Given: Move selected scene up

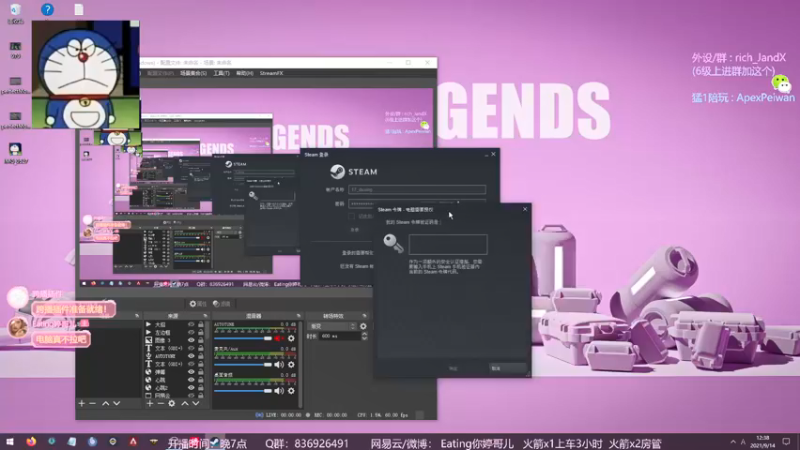Looking at the screenshot, I should [106, 403].
